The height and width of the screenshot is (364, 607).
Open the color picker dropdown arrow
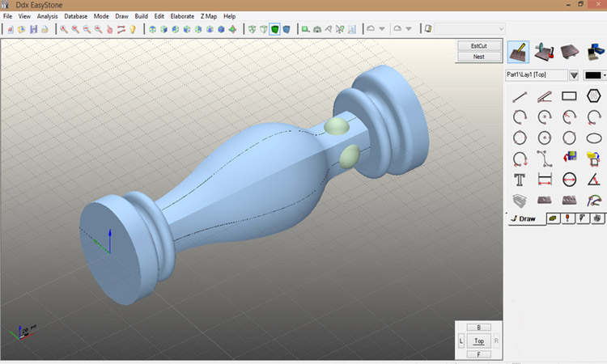point(605,75)
